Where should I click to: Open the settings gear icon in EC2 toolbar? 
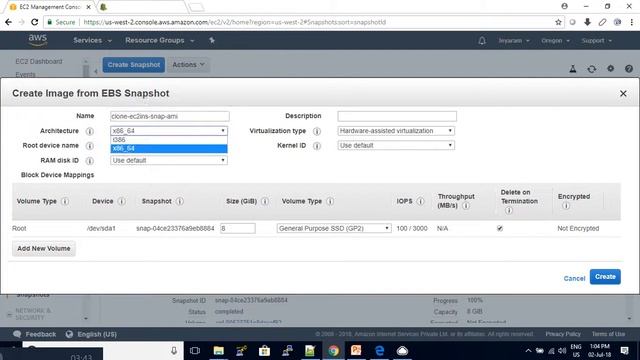point(610,69)
